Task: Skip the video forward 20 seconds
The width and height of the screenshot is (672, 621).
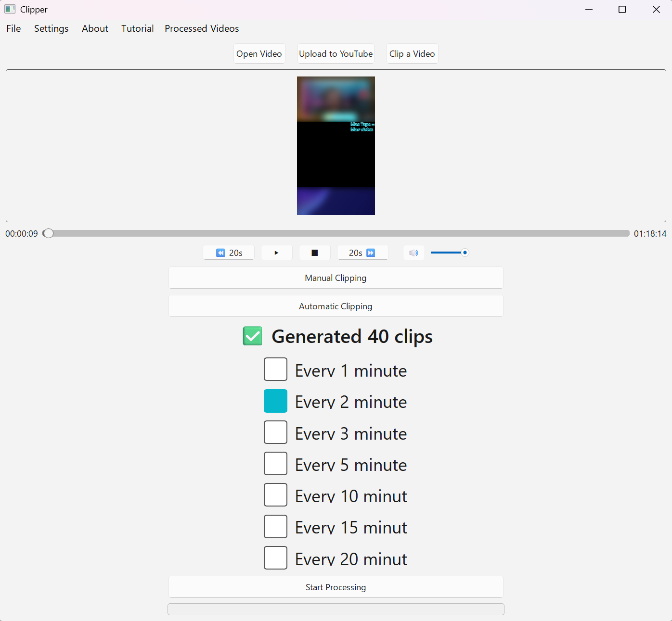Action: click(x=362, y=252)
